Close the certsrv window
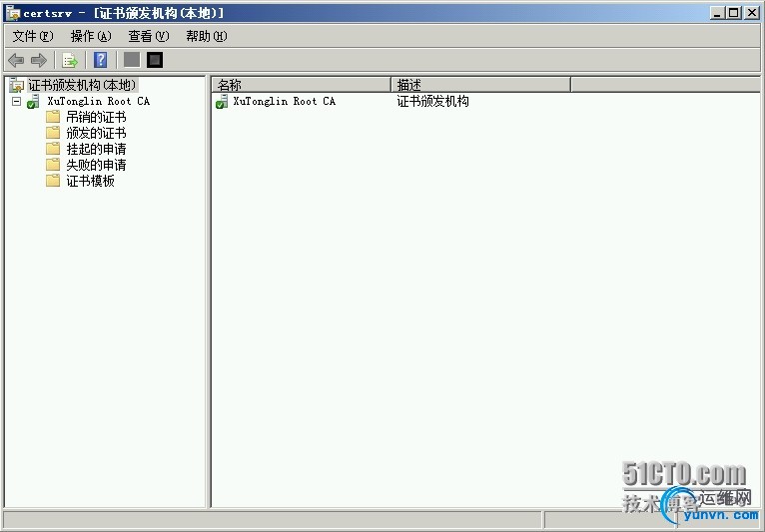 752,13
